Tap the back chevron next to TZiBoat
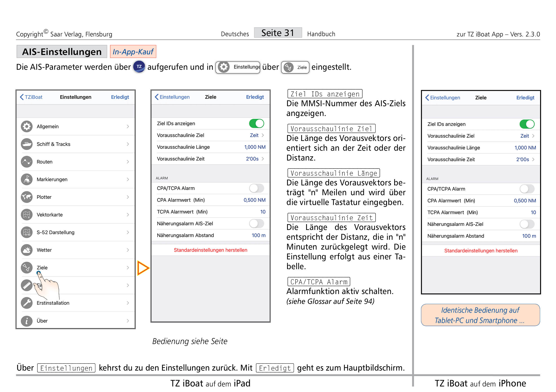Image resolution: width=556 pixels, height=392 pixels. click(x=22, y=97)
